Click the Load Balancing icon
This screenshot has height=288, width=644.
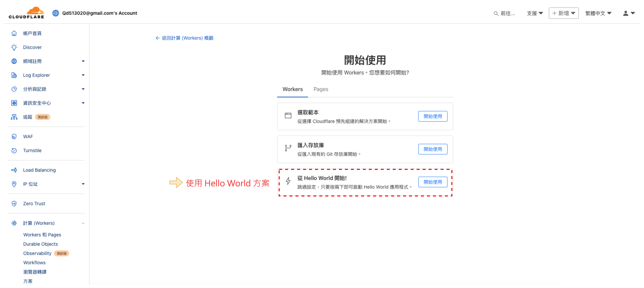point(14,170)
